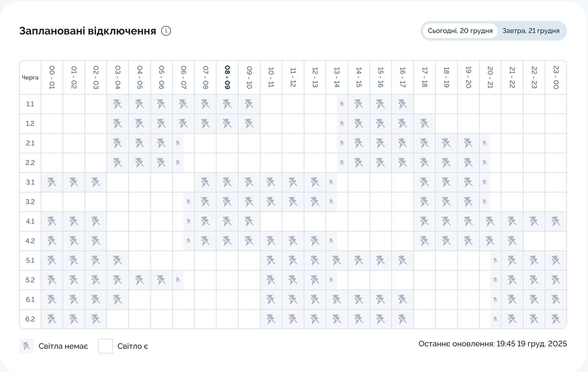Click queue row label 6.1

(30, 300)
